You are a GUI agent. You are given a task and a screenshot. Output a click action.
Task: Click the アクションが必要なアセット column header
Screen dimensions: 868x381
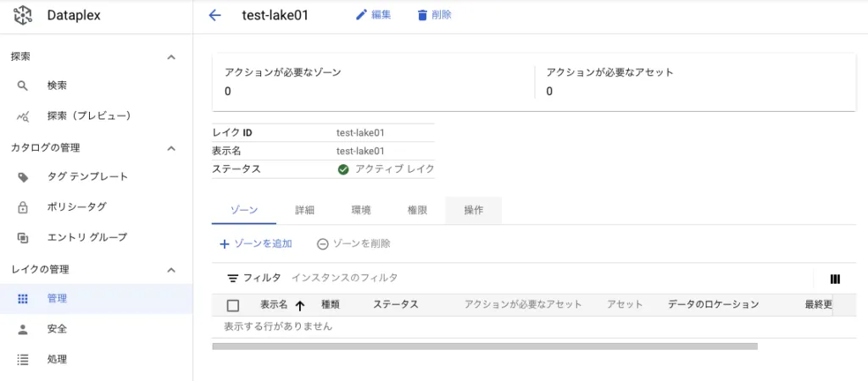click(523, 305)
